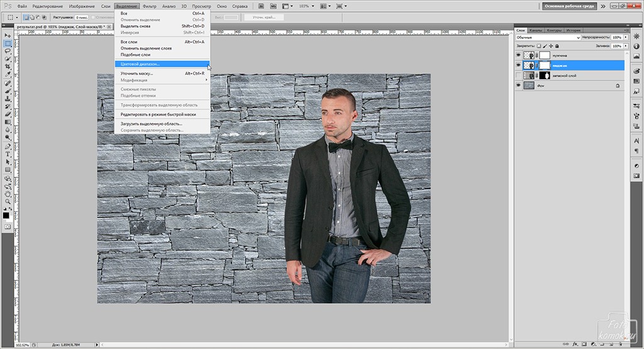Select the Path Selection tool

click(8, 162)
